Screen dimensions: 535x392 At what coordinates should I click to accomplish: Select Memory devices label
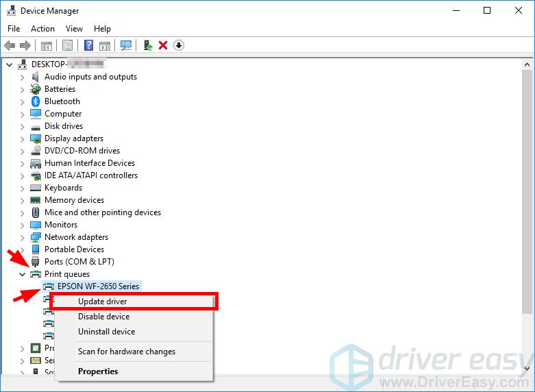point(74,200)
